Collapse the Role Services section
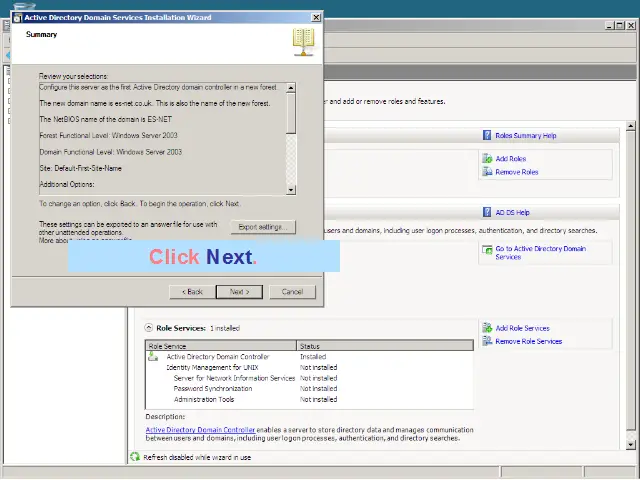This screenshot has width=640, height=480. [149, 328]
